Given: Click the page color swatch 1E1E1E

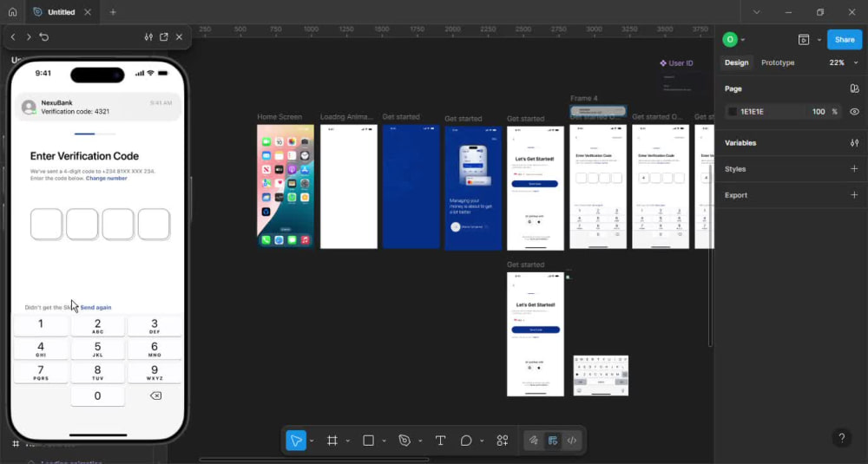Looking at the screenshot, I should 733,112.
